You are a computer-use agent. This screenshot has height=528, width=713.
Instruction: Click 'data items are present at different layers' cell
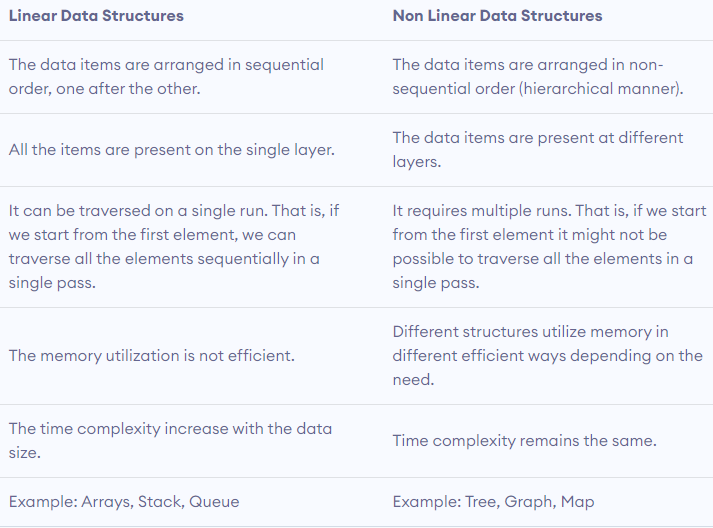(x=537, y=149)
